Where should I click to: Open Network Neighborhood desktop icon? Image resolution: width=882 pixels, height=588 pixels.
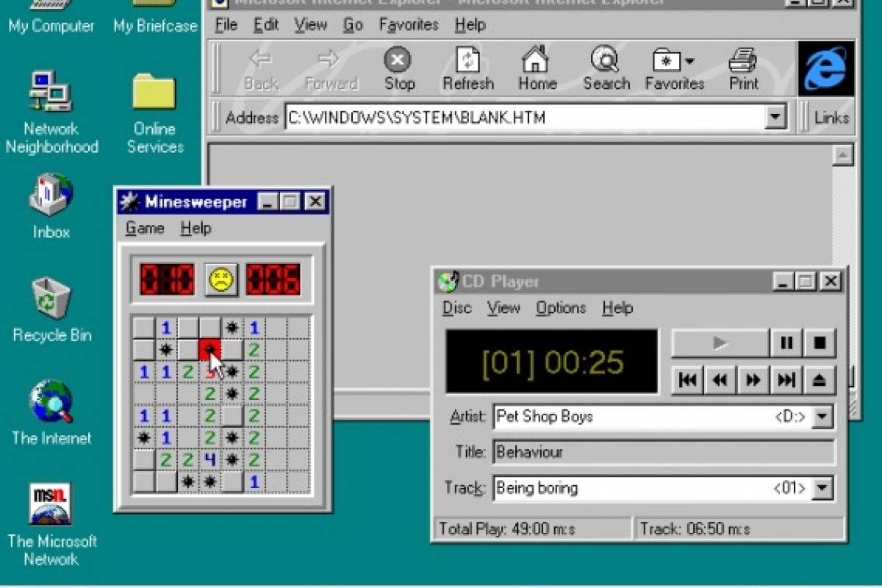[x=51, y=112]
